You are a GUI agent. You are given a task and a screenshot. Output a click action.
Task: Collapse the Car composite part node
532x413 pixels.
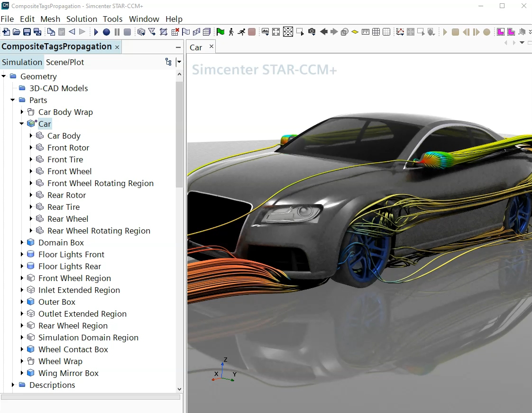click(x=22, y=124)
